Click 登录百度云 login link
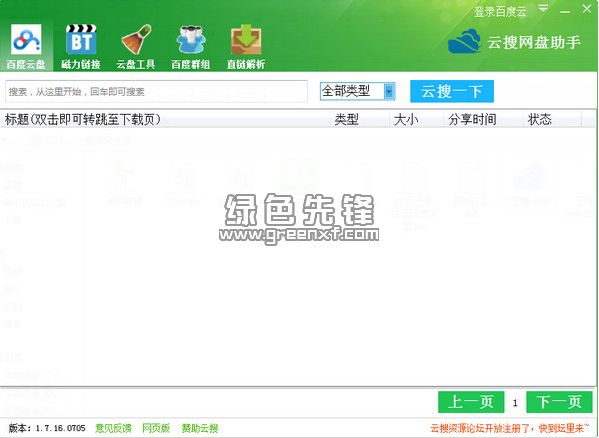 pos(500,11)
